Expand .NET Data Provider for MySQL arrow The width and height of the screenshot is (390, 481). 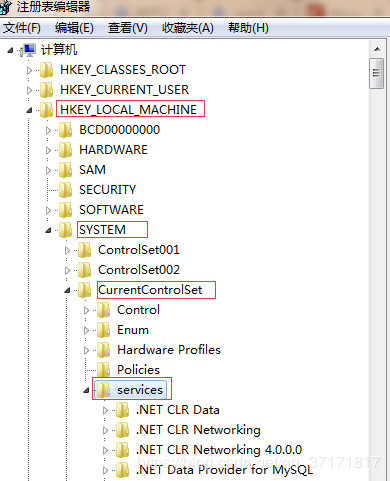[105, 470]
